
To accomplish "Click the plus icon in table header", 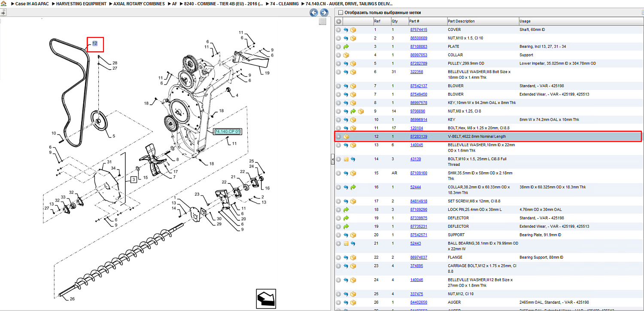I will [338, 21].
